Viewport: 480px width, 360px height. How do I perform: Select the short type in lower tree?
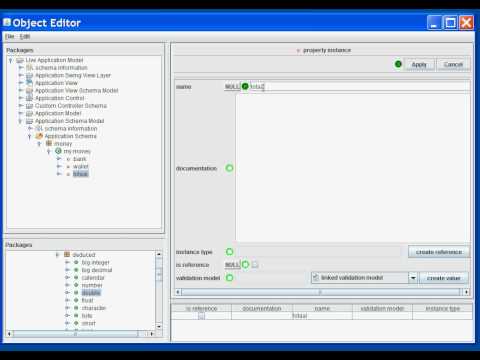[x=89, y=323]
